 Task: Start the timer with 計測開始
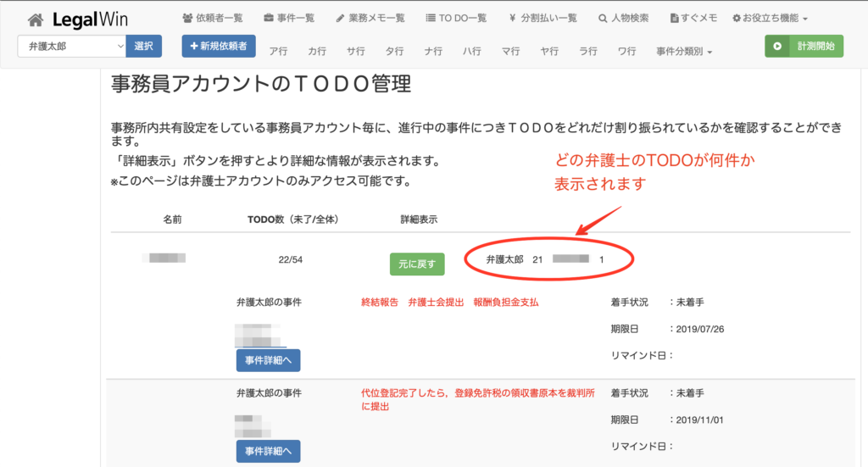pos(804,46)
